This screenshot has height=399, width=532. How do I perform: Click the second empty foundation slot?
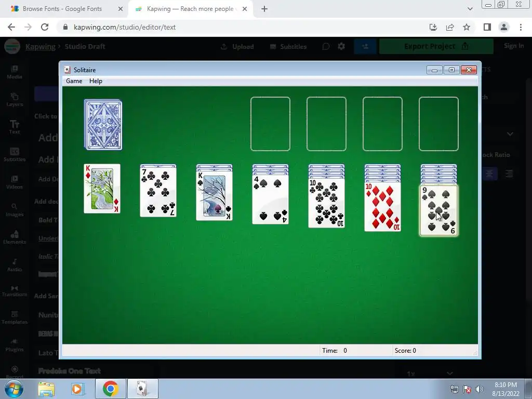pos(326,124)
